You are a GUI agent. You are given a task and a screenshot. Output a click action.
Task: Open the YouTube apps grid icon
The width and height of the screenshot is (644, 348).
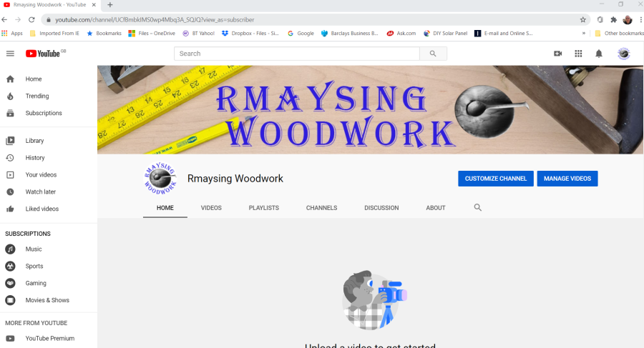click(578, 54)
